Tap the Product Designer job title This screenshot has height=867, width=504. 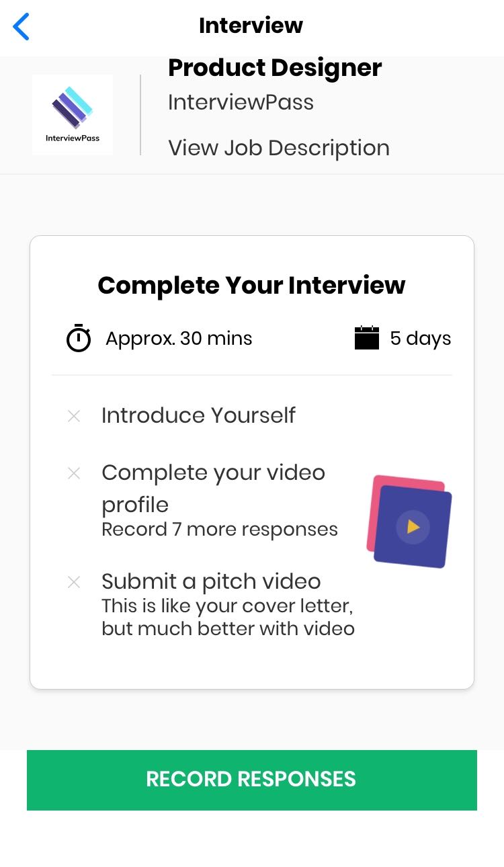pos(275,68)
